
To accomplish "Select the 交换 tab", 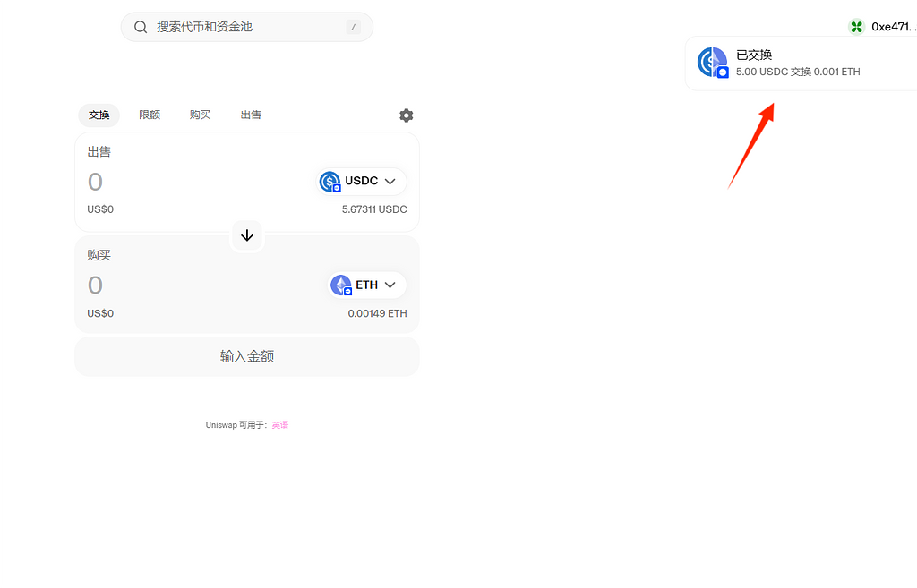I will [99, 115].
